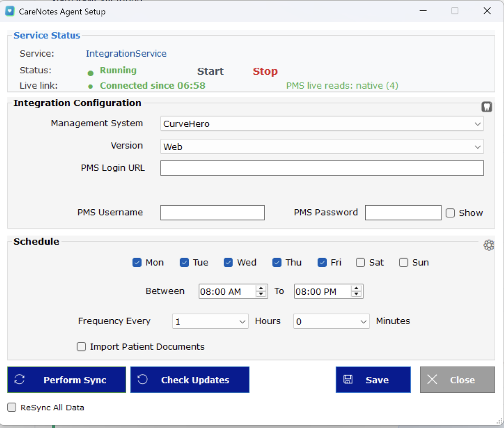504x428 pixels.
Task: Click the tooth icon in Integration Configuration
Action: point(487,107)
